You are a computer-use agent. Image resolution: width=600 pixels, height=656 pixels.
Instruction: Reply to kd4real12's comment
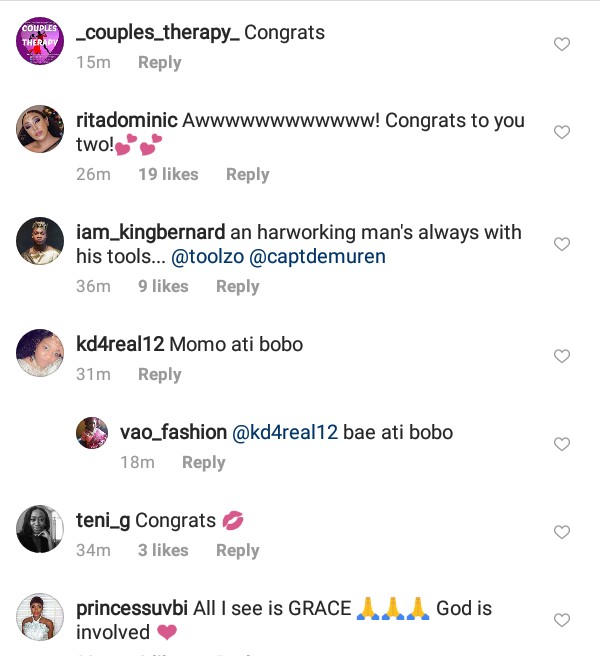pyautogui.click(x=159, y=374)
